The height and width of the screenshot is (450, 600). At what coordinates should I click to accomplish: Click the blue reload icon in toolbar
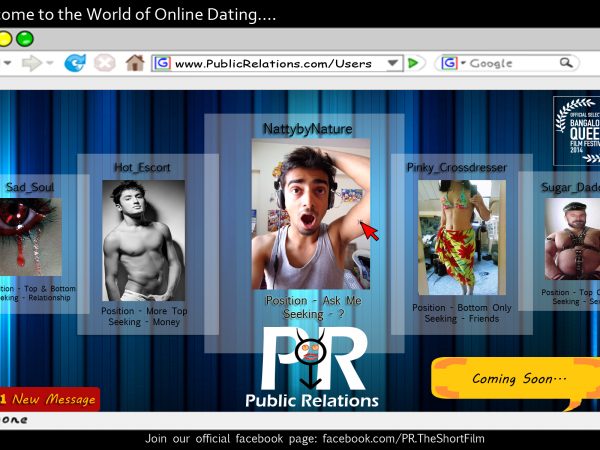pyautogui.click(x=75, y=63)
